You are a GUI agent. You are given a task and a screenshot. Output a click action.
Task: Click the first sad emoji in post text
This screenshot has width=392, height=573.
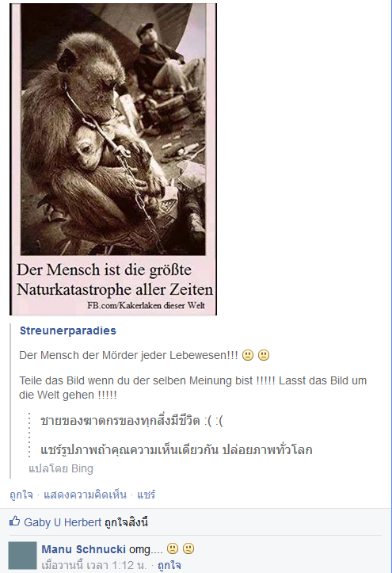point(248,355)
